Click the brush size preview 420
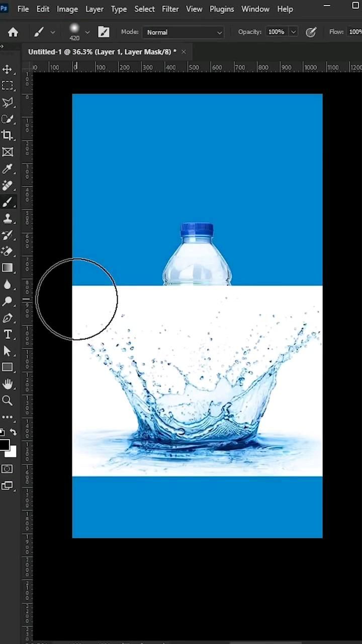The width and height of the screenshot is (362, 644). (74, 32)
